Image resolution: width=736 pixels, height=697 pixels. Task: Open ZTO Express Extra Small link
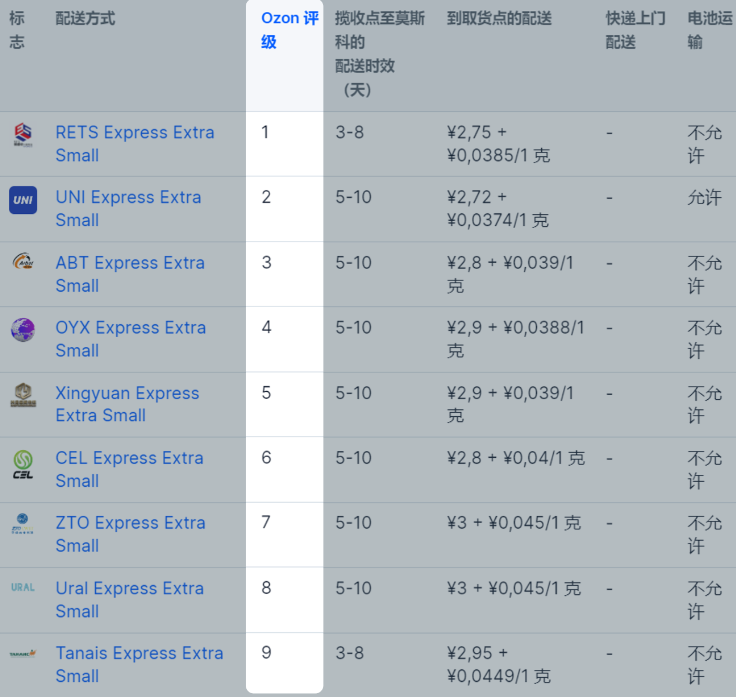click(130, 534)
